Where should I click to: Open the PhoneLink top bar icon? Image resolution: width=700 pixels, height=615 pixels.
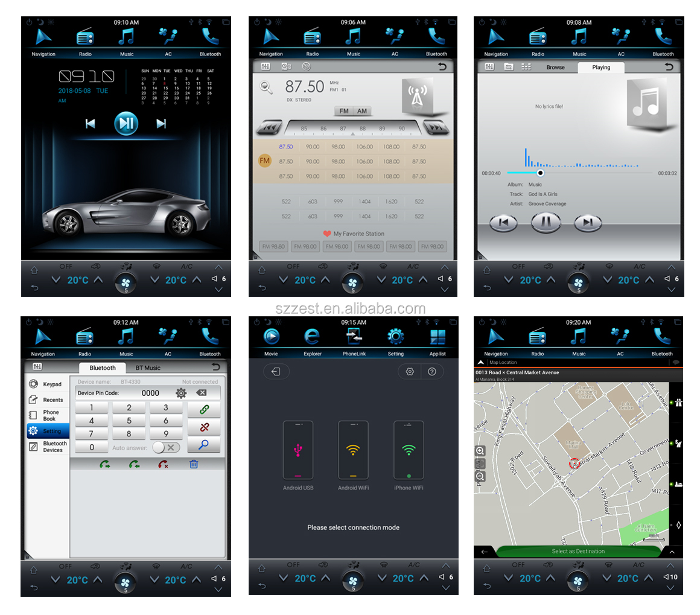[354, 337]
